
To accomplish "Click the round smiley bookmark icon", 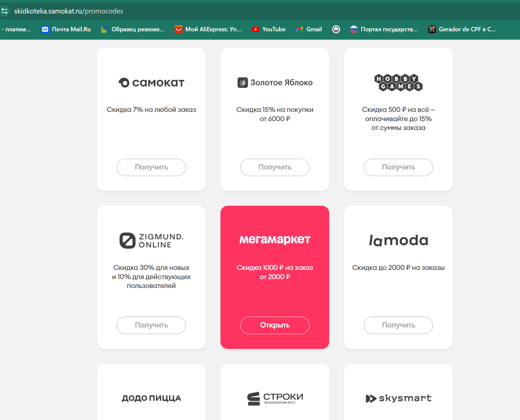I will pos(336,29).
